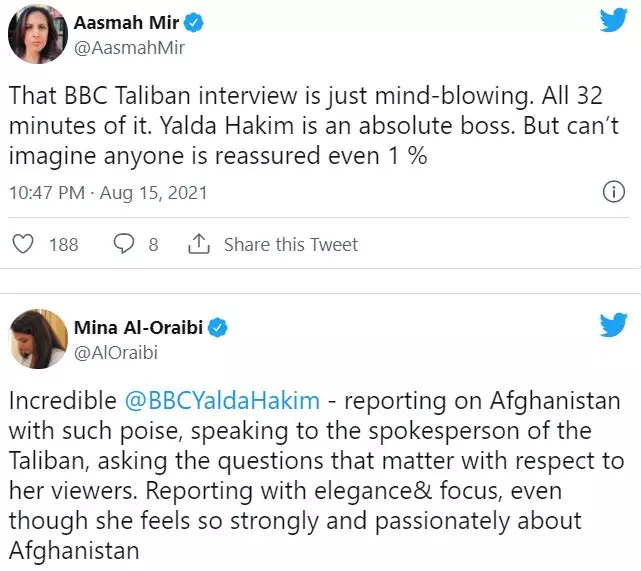Click the share arrow icon
This screenshot has width=641, height=571.
(x=198, y=244)
